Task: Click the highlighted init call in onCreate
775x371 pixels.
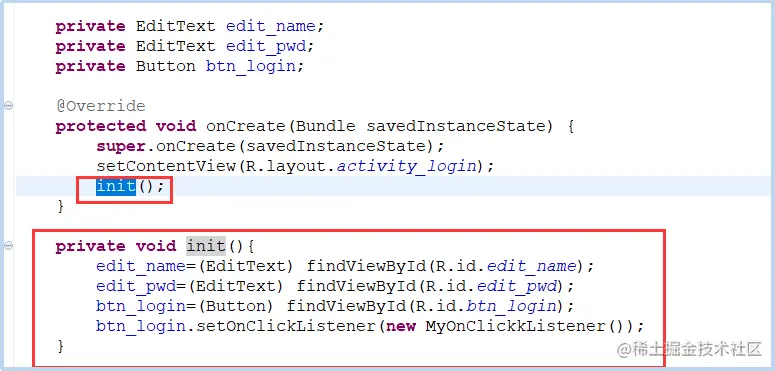Action: click(116, 186)
